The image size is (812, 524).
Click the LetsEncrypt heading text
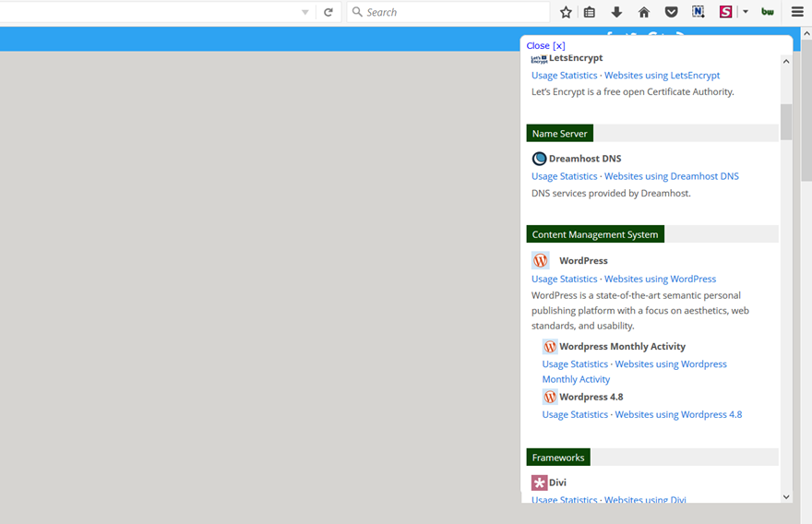coord(576,57)
